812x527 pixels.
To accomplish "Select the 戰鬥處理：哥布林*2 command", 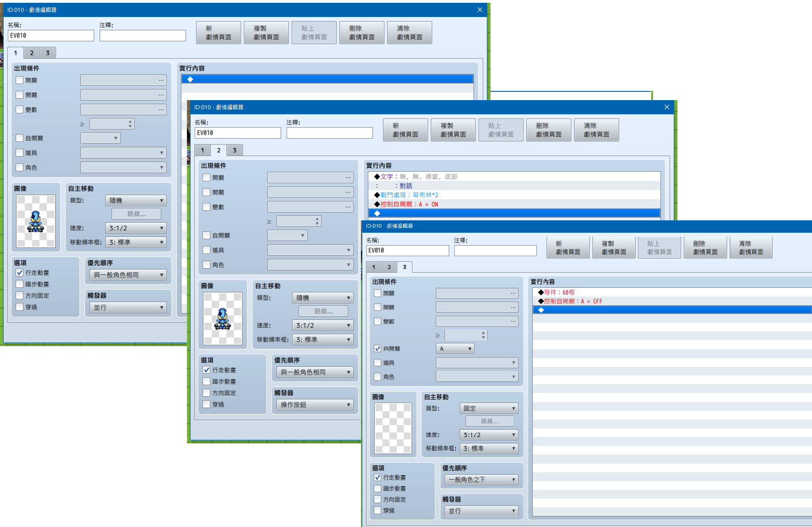I will (x=514, y=195).
